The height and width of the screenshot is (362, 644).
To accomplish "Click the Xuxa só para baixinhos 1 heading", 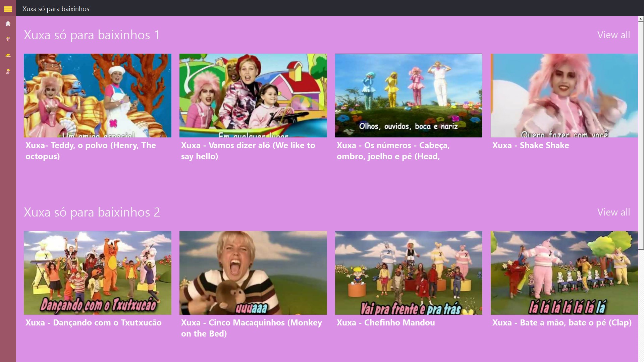I will tap(92, 35).
